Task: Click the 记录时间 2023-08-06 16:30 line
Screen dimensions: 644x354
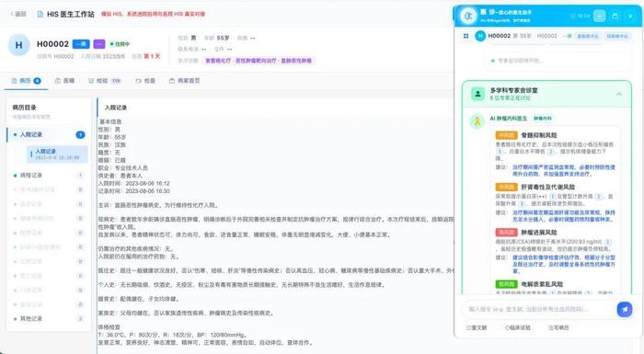Action: click(134, 191)
